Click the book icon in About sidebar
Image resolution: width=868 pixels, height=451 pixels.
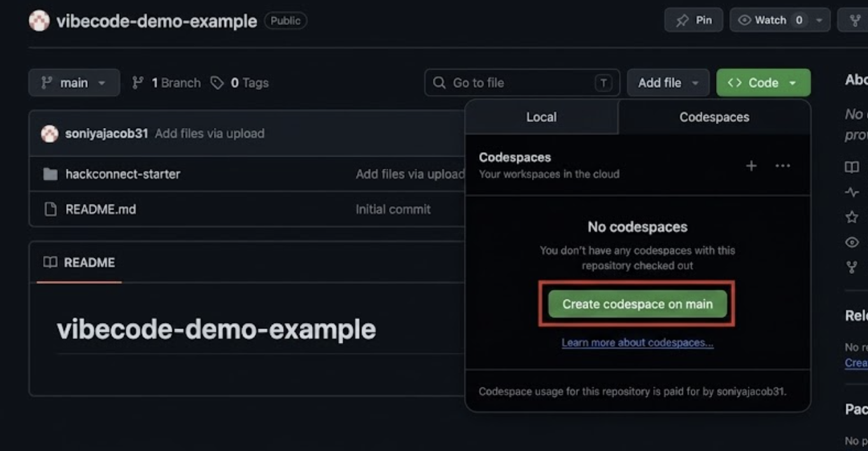851,167
